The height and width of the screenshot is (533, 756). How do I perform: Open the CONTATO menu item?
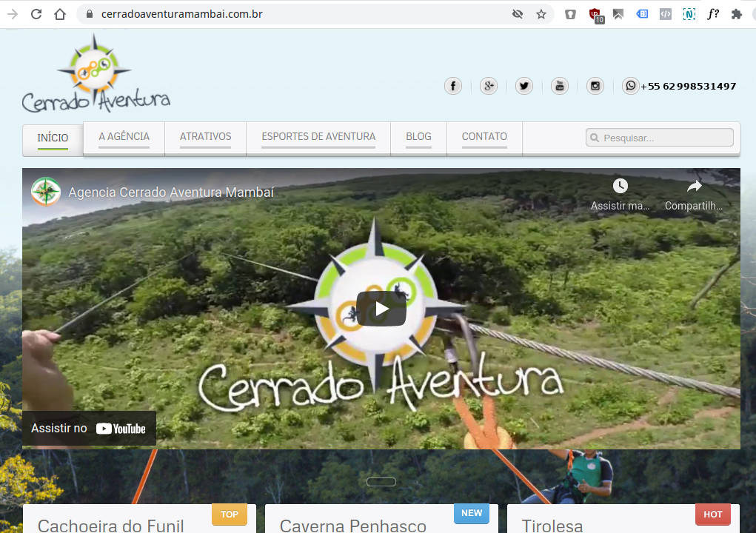point(484,137)
